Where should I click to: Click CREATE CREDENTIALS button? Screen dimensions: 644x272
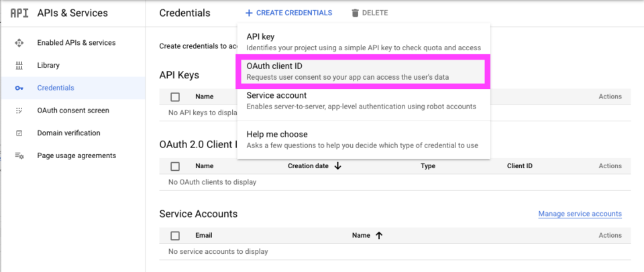[x=288, y=13]
